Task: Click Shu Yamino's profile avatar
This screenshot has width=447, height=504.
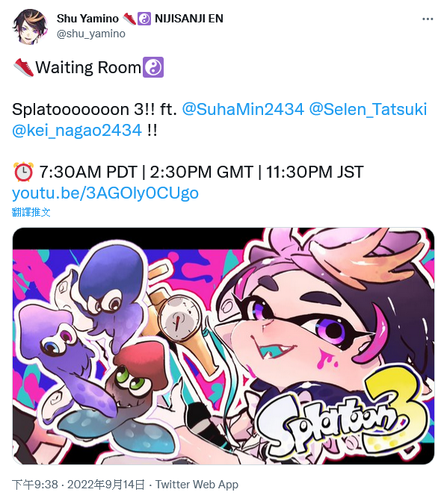Action: 30,27
